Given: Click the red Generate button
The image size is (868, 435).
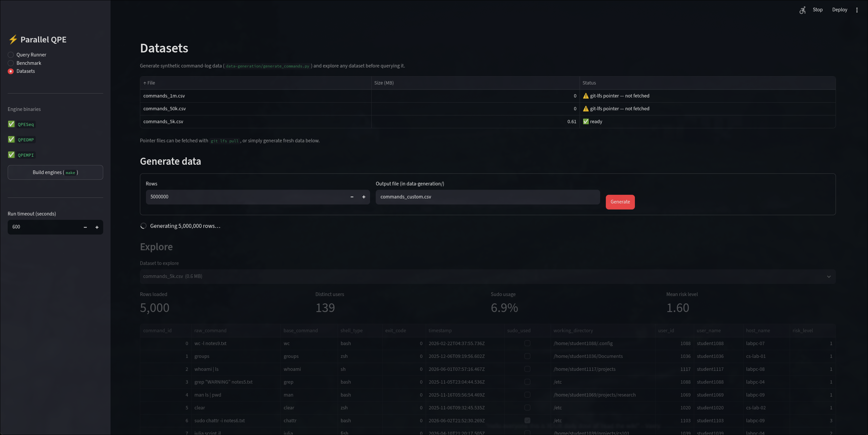Looking at the screenshot, I should pos(620,202).
